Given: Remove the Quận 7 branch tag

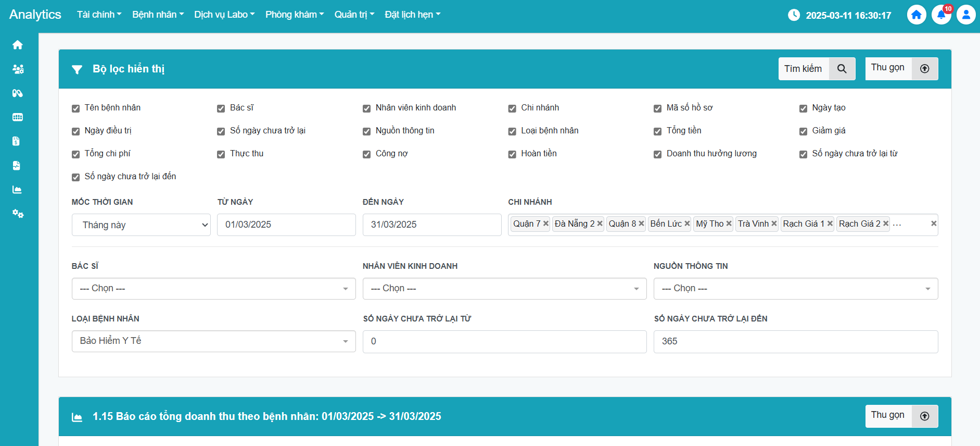Looking at the screenshot, I should pyautogui.click(x=546, y=224).
